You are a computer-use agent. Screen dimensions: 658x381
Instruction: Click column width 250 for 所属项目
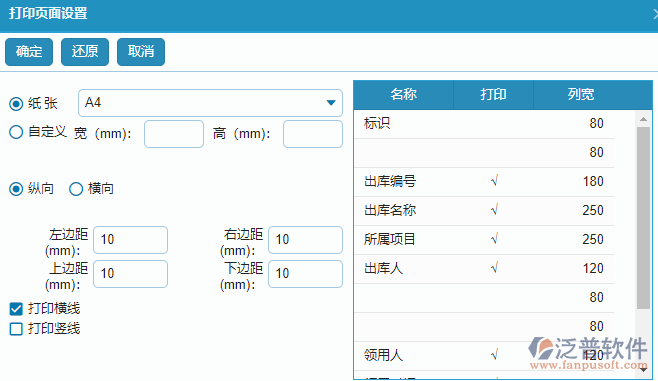click(593, 240)
